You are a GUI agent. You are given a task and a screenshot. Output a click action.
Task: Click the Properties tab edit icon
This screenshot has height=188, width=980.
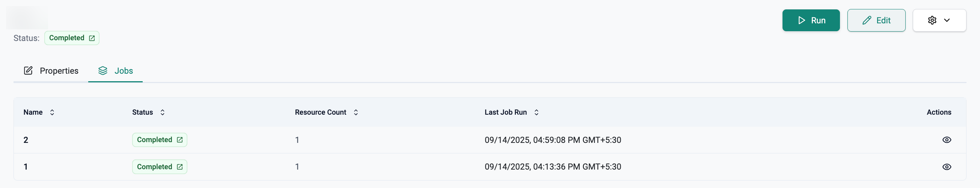click(28, 71)
